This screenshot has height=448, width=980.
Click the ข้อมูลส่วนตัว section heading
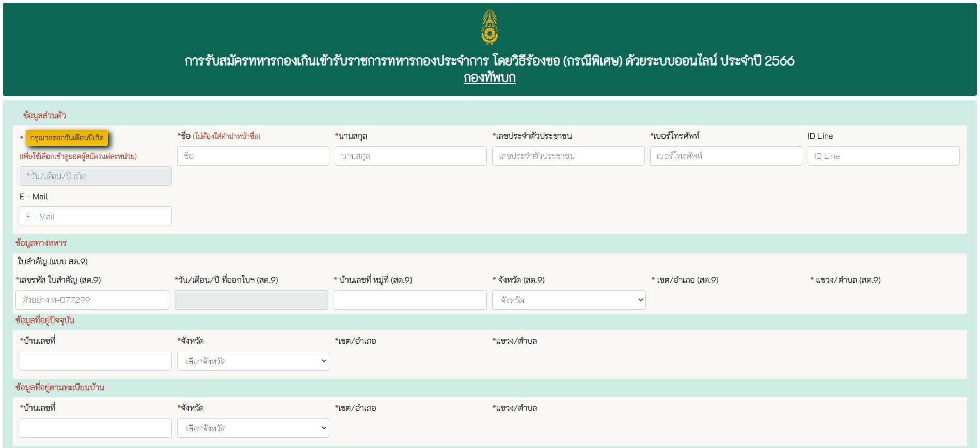(44, 115)
